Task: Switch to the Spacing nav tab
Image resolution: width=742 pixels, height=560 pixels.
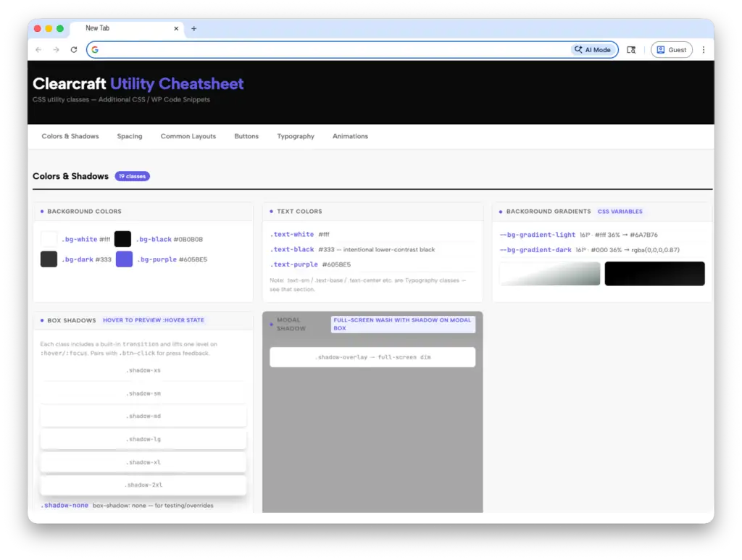Action: [x=130, y=136]
